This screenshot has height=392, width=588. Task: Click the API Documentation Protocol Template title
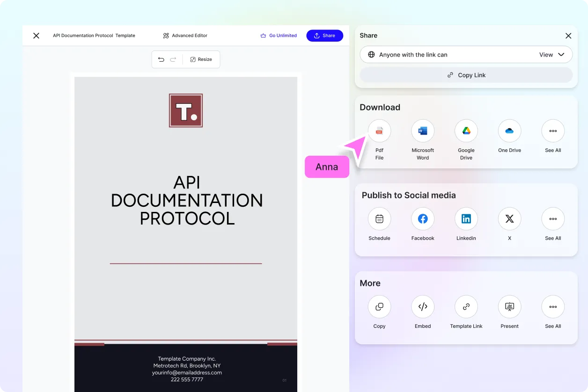click(x=94, y=35)
